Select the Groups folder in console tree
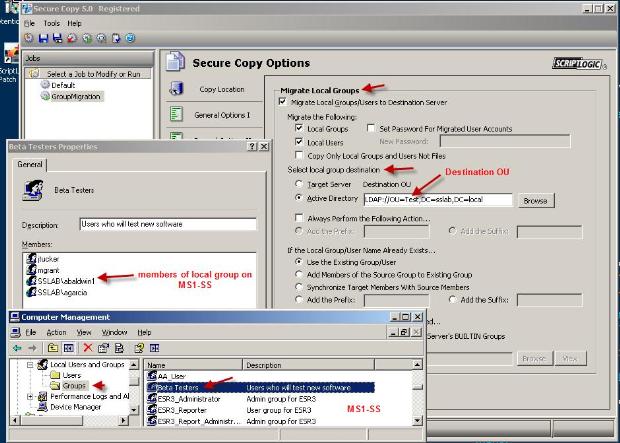The image size is (620, 443). pyautogui.click(x=74, y=386)
